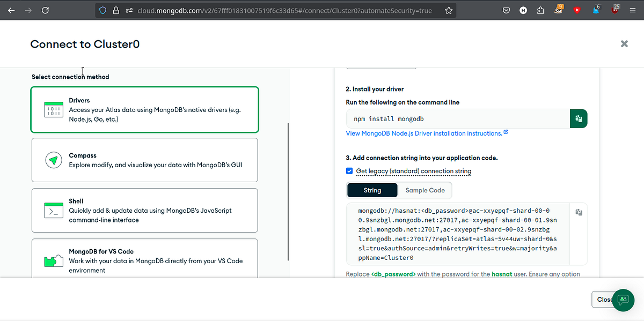Click the tracking protection shield icon
The image size is (644, 321).
point(102,10)
